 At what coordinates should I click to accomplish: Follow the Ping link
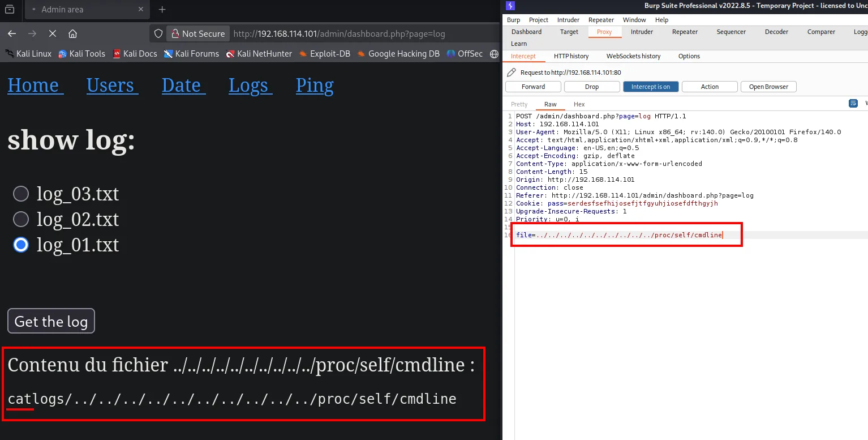315,85
